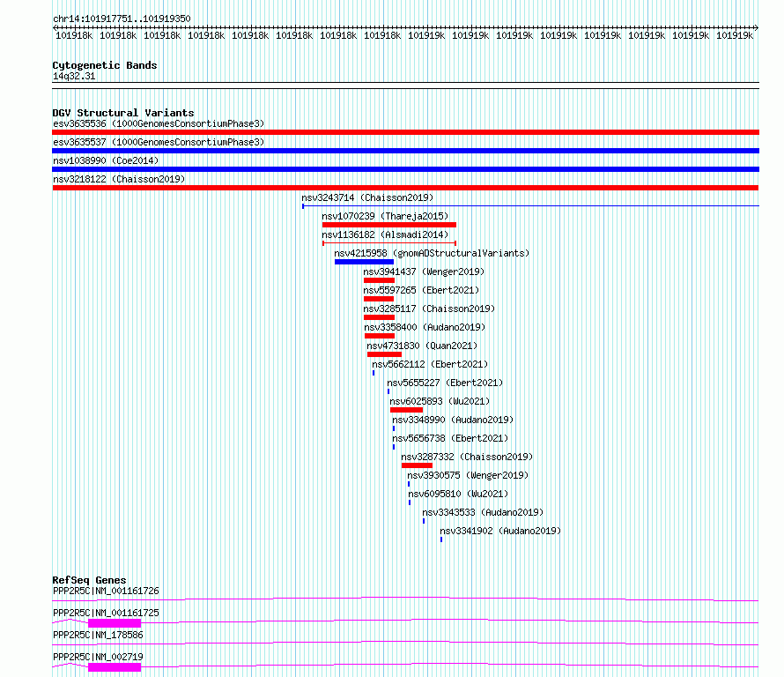Click the magenta exon under NM_001161725
The image size is (784, 677).
(x=115, y=623)
